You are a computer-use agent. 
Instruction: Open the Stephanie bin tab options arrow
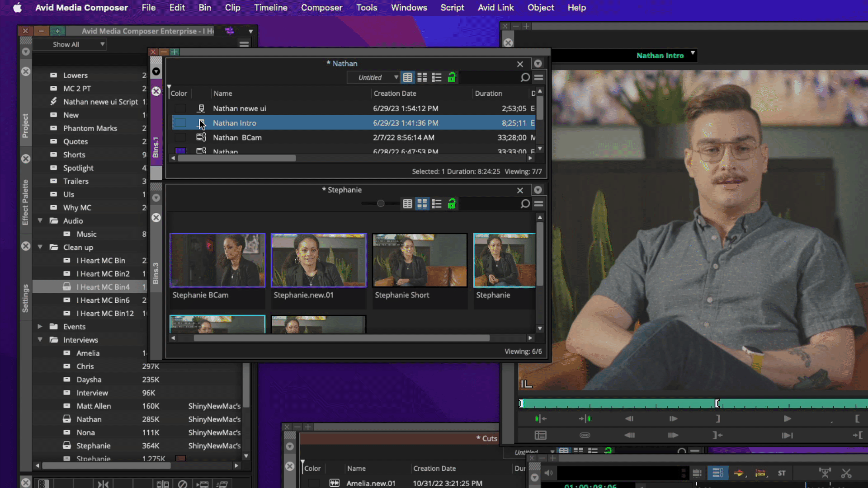pyautogui.click(x=538, y=190)
